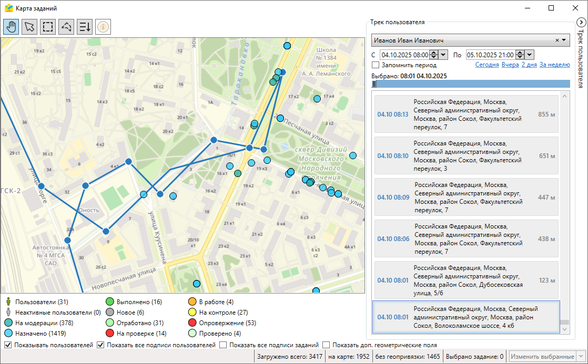Viewport: 588px width, 364px height.
Task: Collapse the Трек пользователя side panel arrow
Action: click(x=581, y=23)
